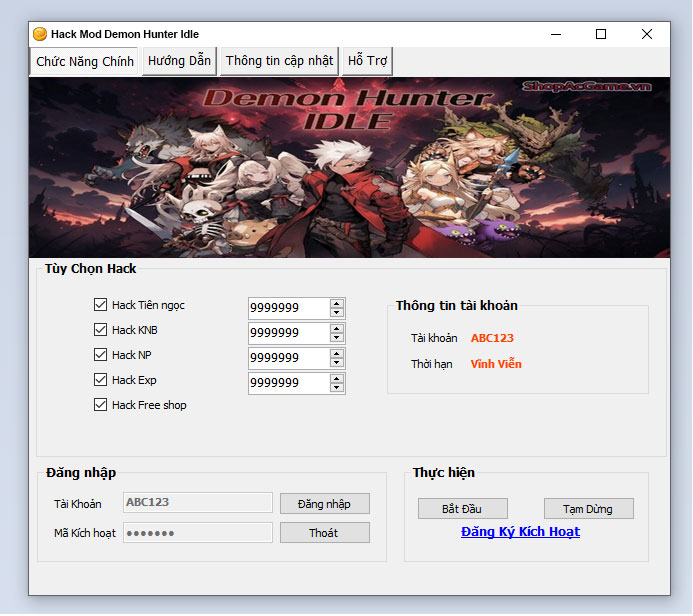This screenshot has height=616, width=693.
Task: Toggle the Hack Free shop checkbox
Action: (100, 405)
